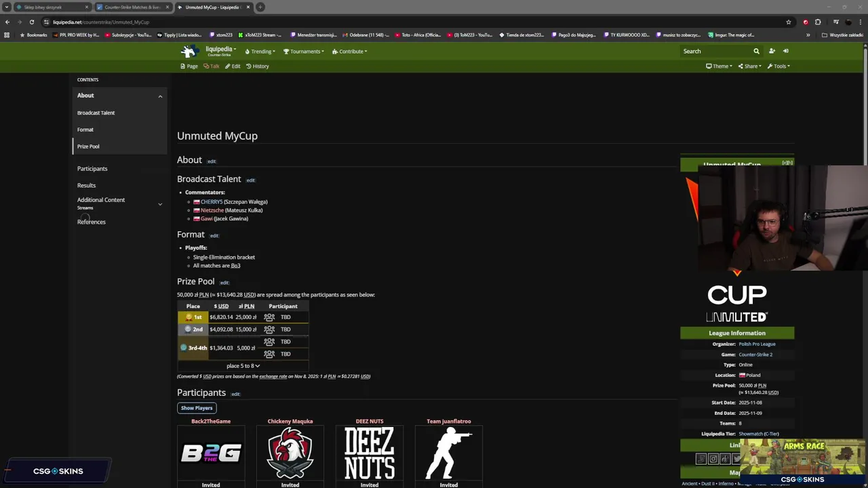Click the search magnifier icon

(756, 51)
